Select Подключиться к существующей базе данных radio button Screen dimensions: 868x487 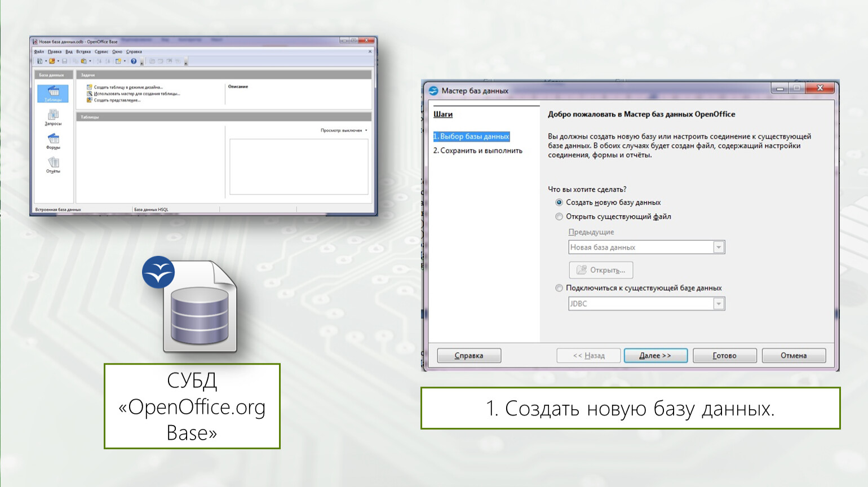coord(559,288)
